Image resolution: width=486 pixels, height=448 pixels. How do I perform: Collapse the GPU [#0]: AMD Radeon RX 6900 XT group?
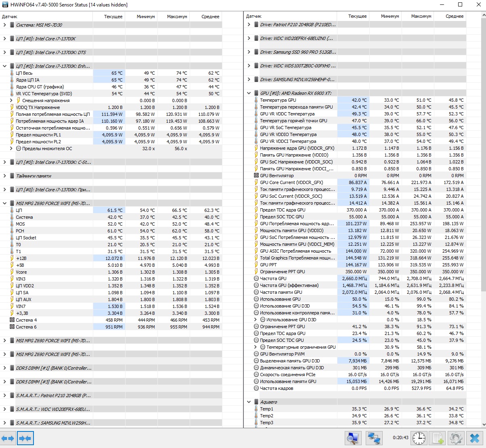click(249, 93)
